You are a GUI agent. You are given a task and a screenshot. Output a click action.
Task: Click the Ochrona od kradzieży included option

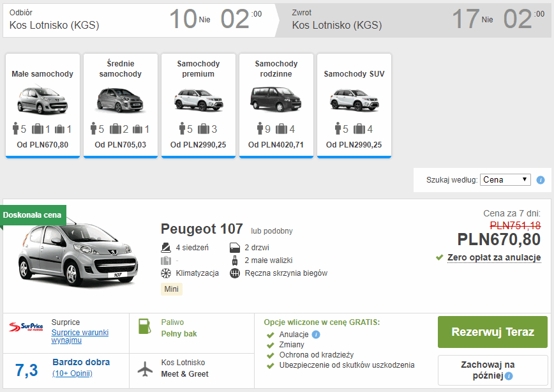(316, 355)
